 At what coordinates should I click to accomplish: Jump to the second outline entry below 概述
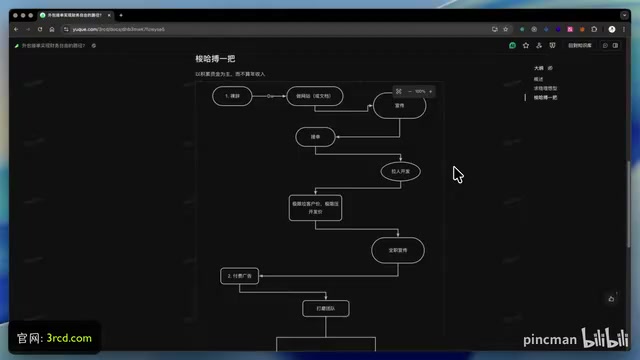[545, 88]
